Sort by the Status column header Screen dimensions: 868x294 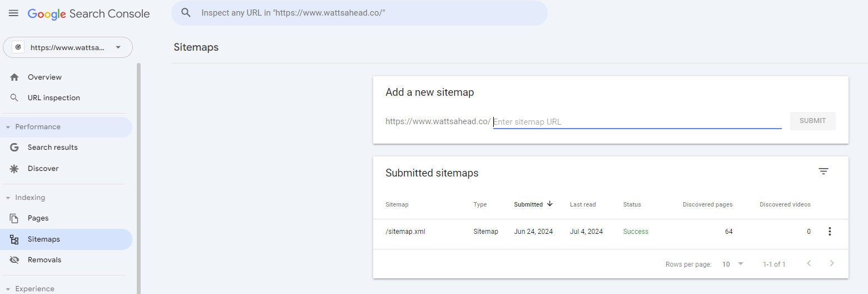pyautogui.click(x=632, y=204)
